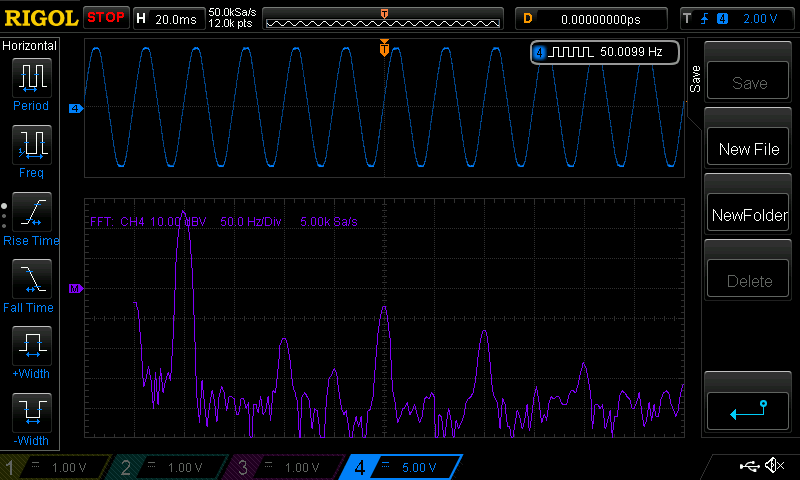Select the Freq measurement icon
800x480 pixels.
(31, 146)
